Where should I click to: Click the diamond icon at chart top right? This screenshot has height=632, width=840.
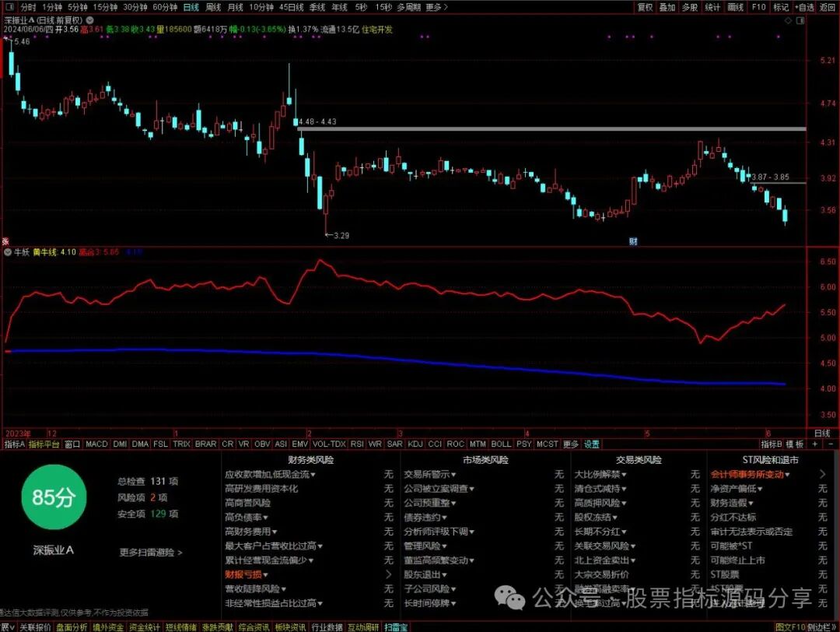point(788,20)
